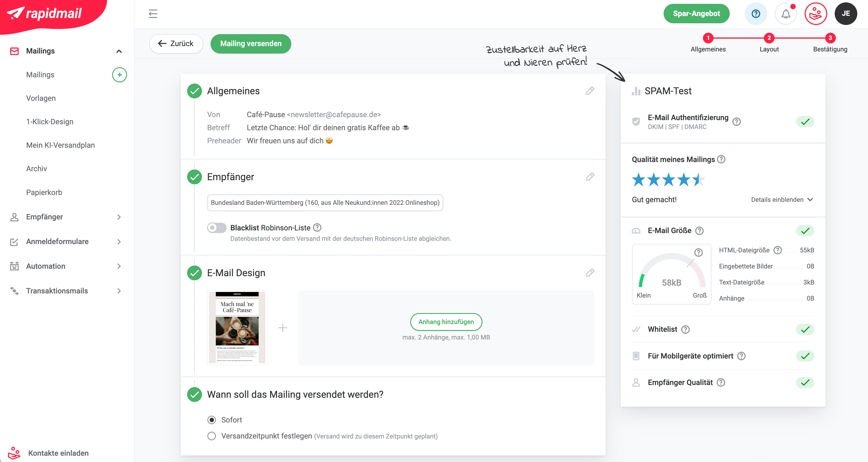This screenshot has height=462, width=868.
Task: Open help icon beside E-Mail Authentifizierung
Action: coord(737,122)
